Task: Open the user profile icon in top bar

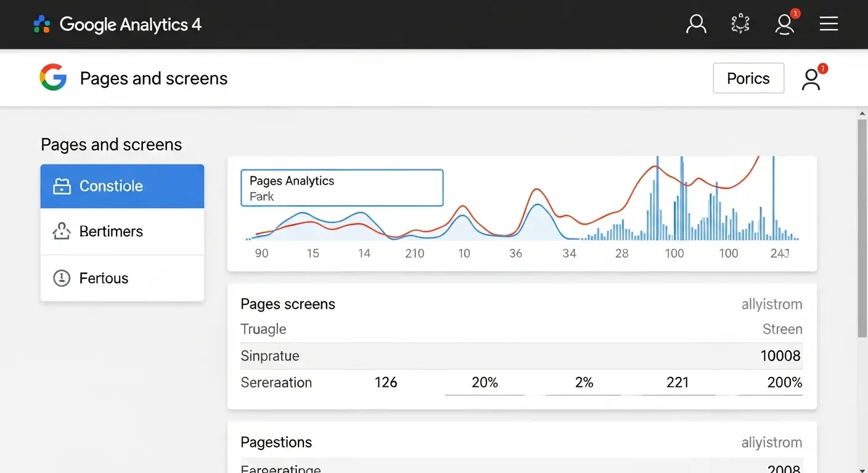Action: (x=696, y=24)
